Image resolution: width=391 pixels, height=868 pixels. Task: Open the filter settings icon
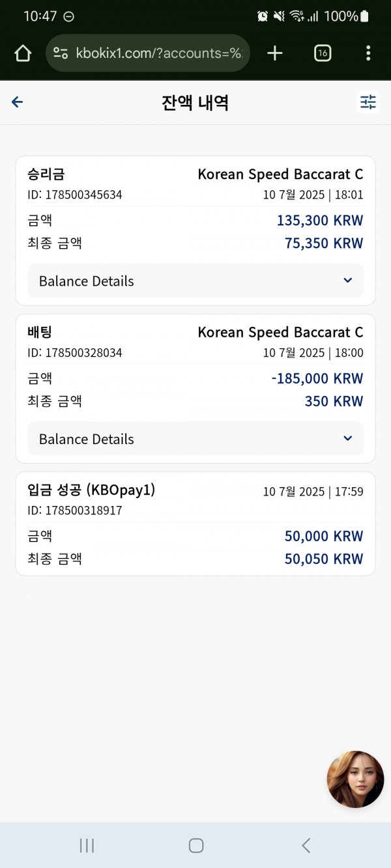(x=368, y=102)
